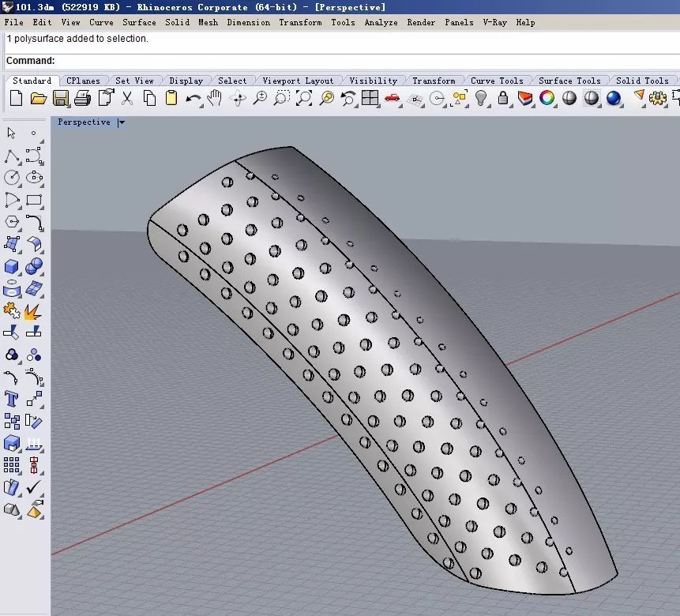The height and width of the screenshot is (616, 680).
Task: Click the color wheel icon in toolbar
Action: point(547,99)
